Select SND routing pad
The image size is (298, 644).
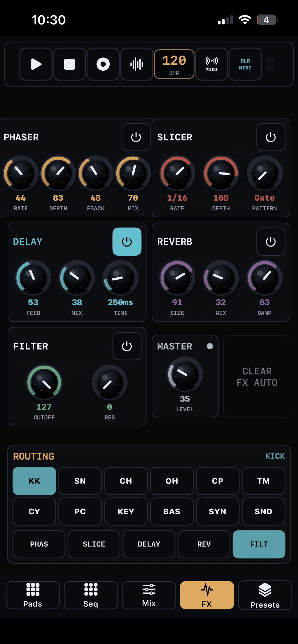click(x=263, y=511)
